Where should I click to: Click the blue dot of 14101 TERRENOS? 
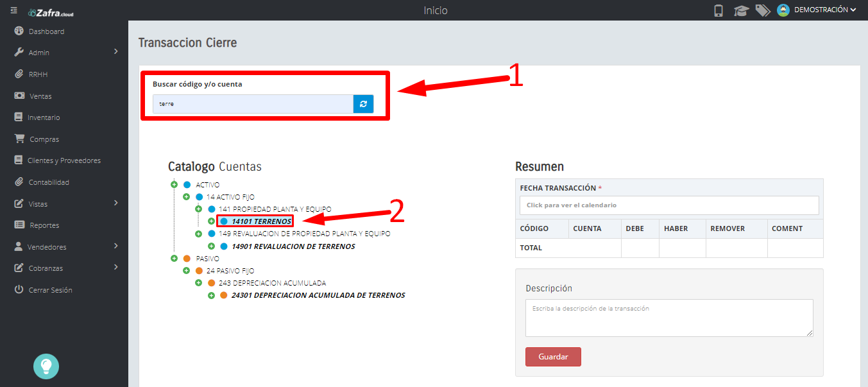[224, 221]
